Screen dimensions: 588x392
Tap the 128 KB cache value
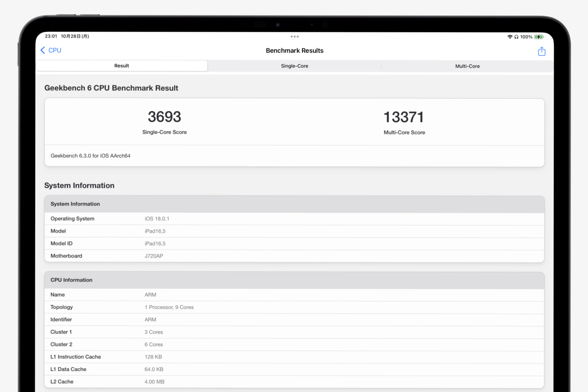pyautogui.click(x=153, y=357)
